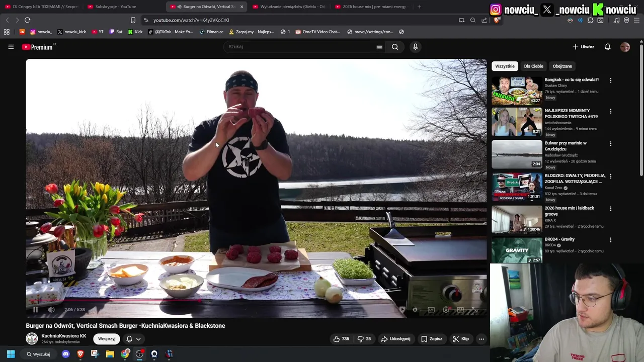
Task: Open File Explorer from the taskbar
Action: [x=110, y=354]
